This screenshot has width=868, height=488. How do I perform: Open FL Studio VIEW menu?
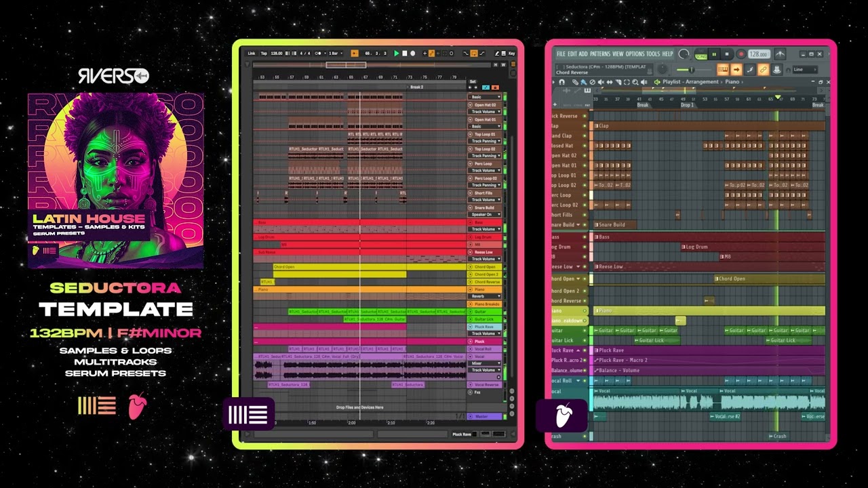coord(618,54)
